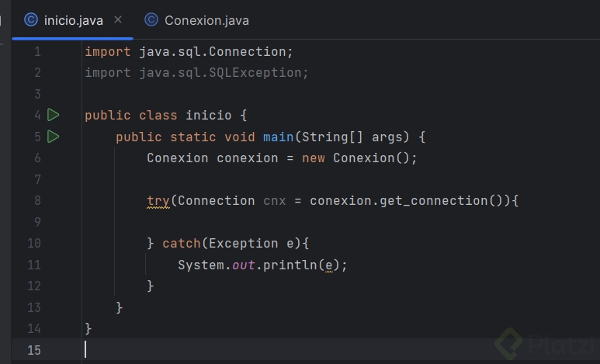Click the 'class' keyword on line 4
This screenshot has height=364, width=600.
click(x=158, y=115)
